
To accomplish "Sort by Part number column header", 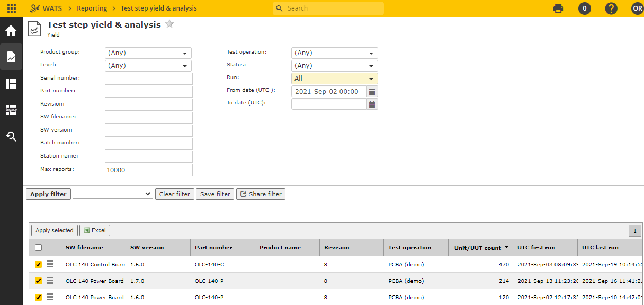I will coord(222,247).
